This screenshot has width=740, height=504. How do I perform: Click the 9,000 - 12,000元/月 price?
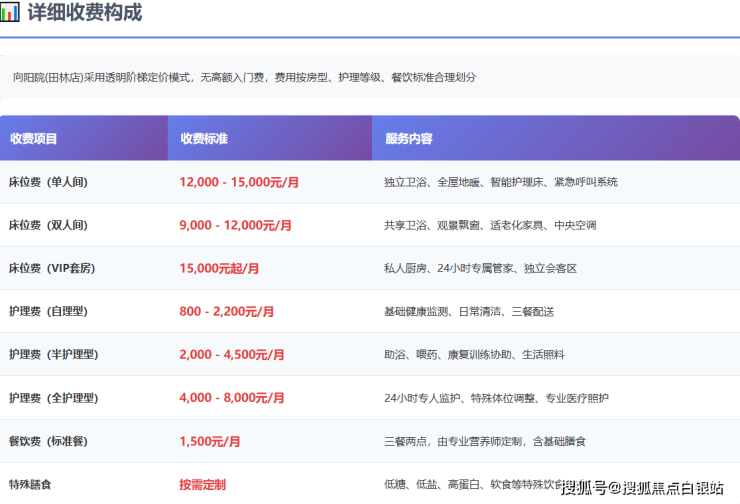point(236,225)
